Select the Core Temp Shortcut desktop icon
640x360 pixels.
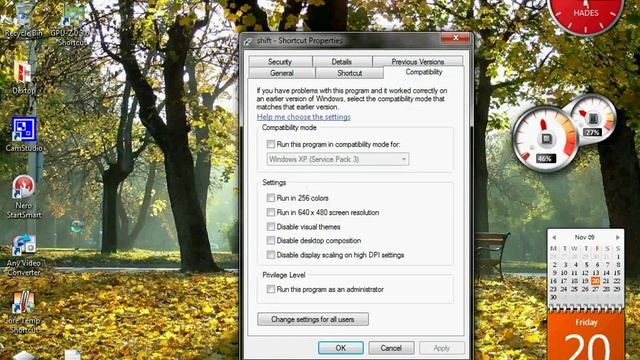[22, 312]
